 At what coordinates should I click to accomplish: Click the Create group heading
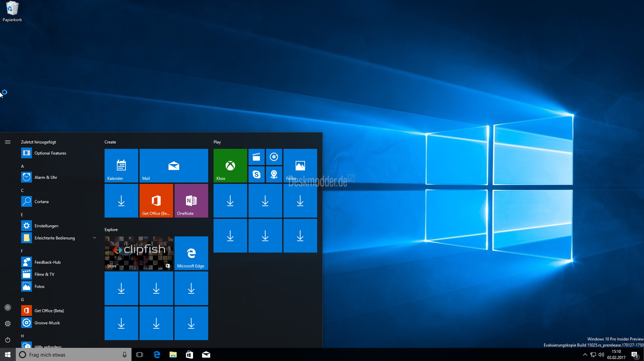click(x=110, y=142)
